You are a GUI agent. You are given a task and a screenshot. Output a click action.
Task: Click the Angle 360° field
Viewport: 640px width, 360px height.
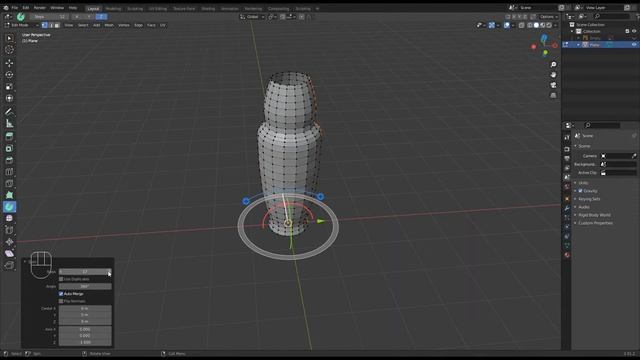[85, 287]
